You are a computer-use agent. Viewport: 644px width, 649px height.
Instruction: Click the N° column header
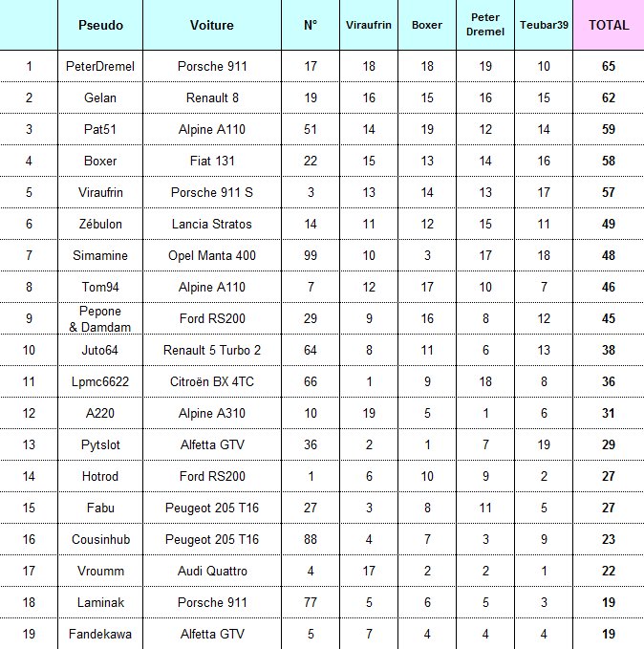coord(311,25)
